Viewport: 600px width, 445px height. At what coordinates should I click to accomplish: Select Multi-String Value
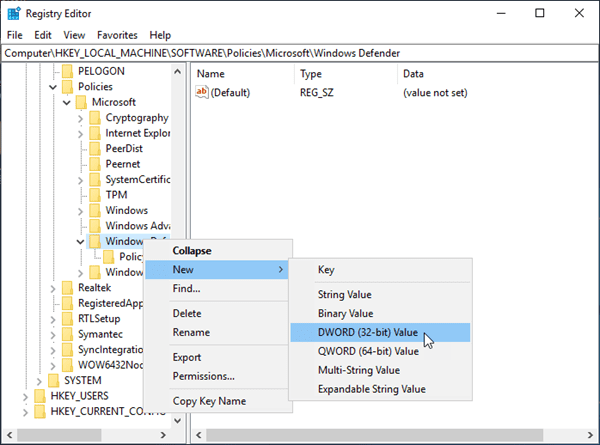pyautogui.click(x=380, y=370)
